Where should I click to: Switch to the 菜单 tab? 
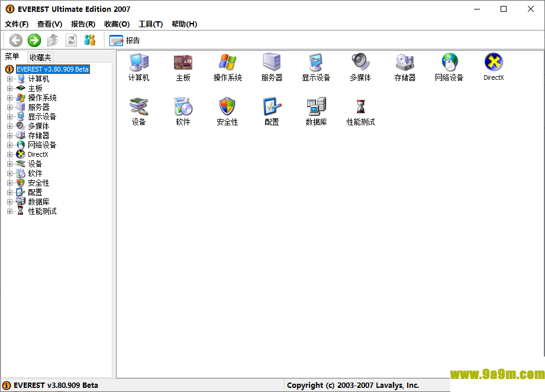12,56
